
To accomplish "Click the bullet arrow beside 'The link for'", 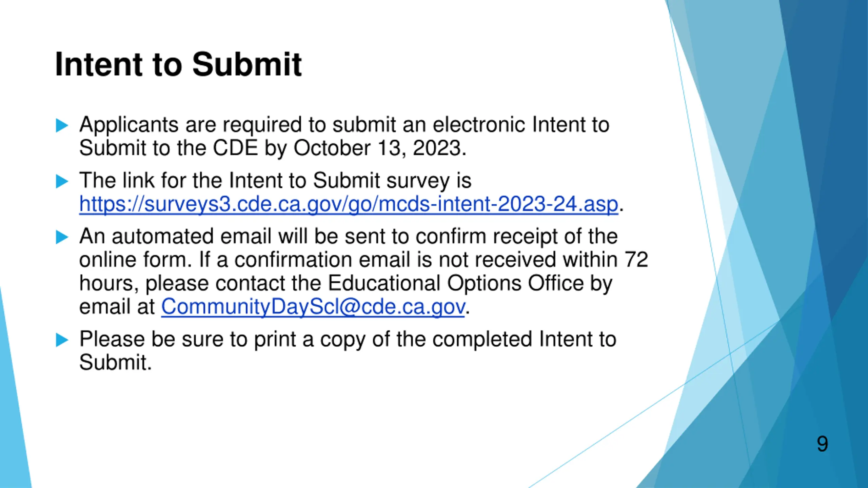I will pyautogui.click(x=62, y=181).
